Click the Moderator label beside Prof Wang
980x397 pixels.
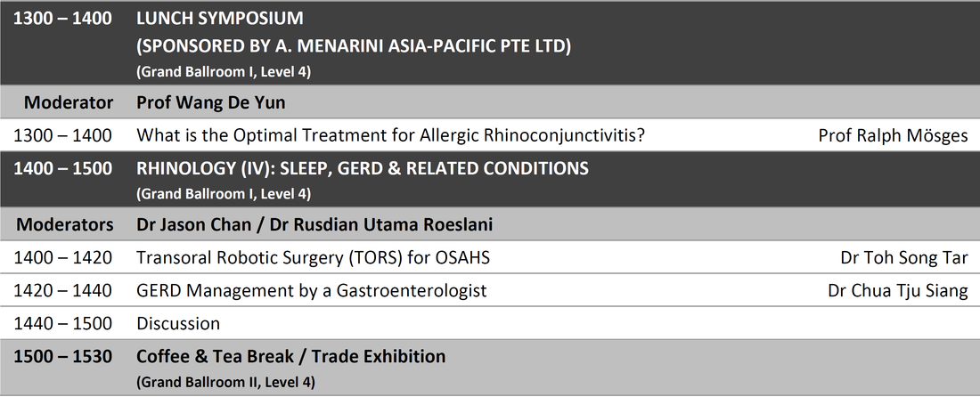pyautogui.click(x=68, y=102)
